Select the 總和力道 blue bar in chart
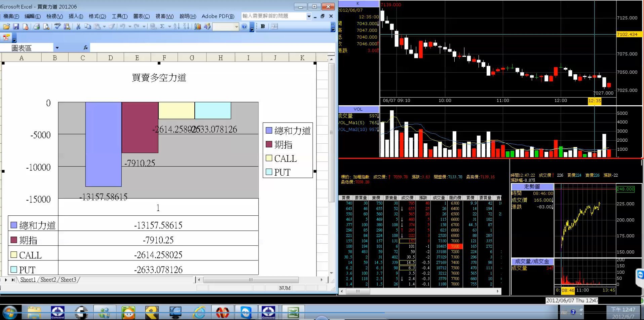This screenshot has width=644, height=320. coord(103,144)
